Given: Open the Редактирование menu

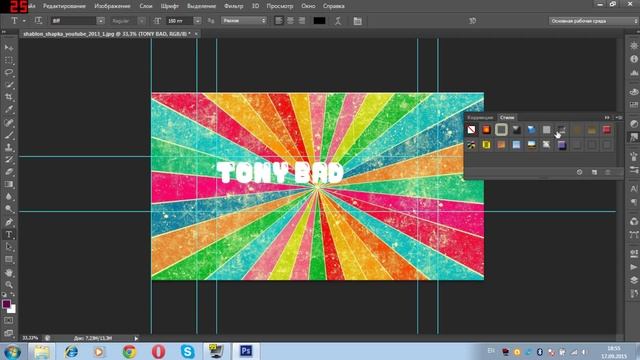Looking at the screenshot, I should [64, 6].
